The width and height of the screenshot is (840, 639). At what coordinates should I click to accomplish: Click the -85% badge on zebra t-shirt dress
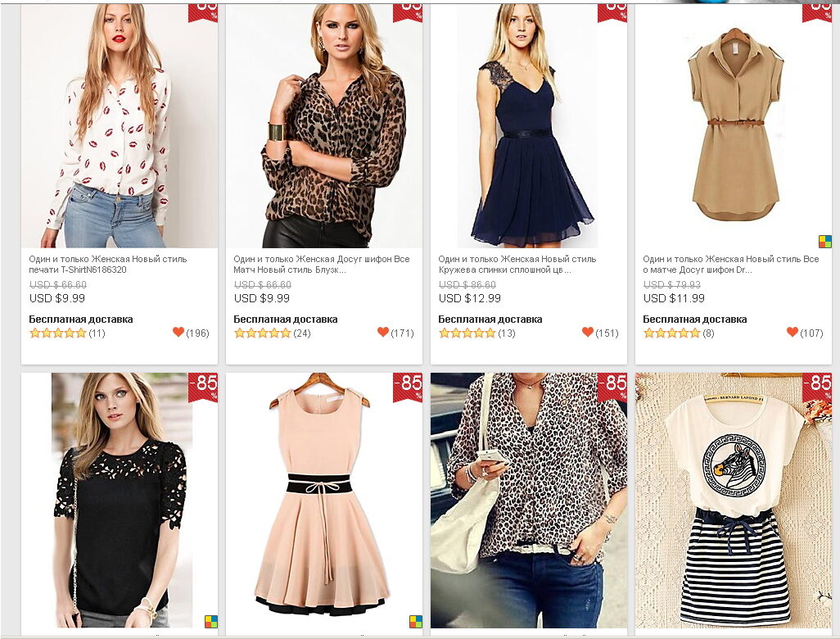click(x=817, y=386)
